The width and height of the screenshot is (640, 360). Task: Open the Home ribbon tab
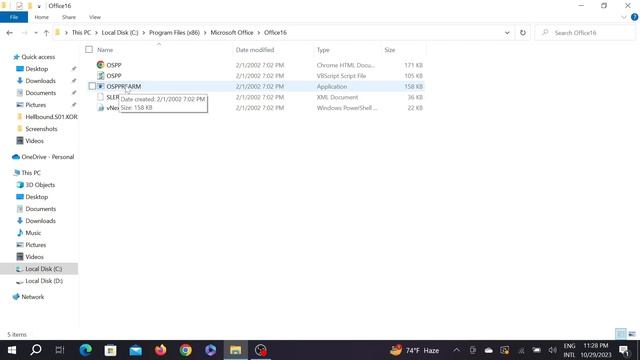pos(42,17)
